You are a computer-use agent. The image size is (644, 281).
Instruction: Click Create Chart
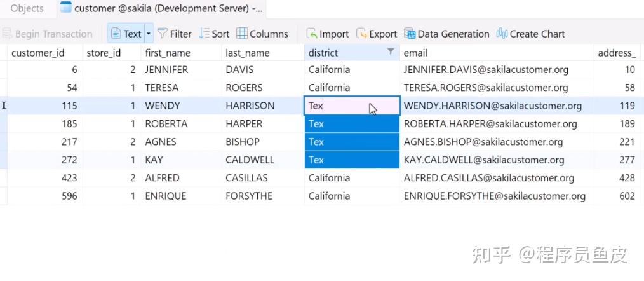[x=531, y=34]
